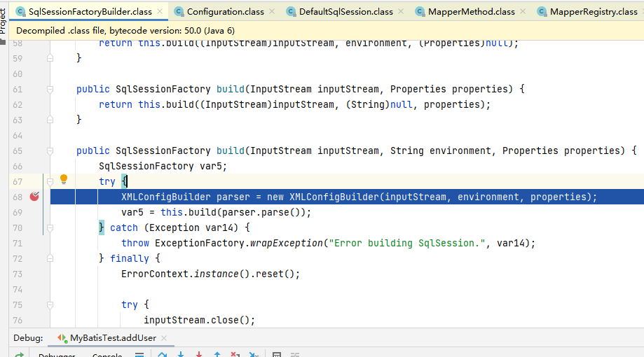Image resolution: width=644 pixels, height=357 pixels.
Task: Click "catch (Exception var14)" on line 70
Action: [174, 227]
